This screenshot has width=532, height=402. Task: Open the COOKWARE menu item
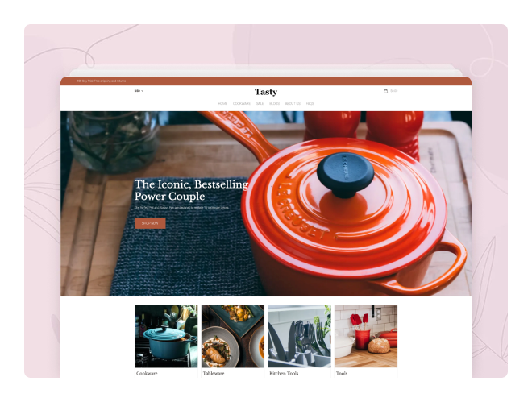[242, 103]
